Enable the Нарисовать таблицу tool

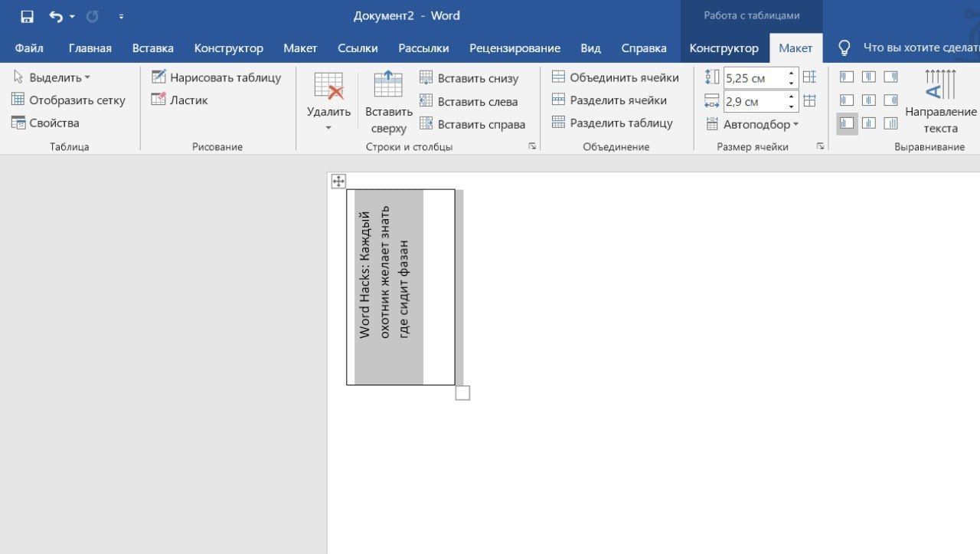tap(216, 77)
